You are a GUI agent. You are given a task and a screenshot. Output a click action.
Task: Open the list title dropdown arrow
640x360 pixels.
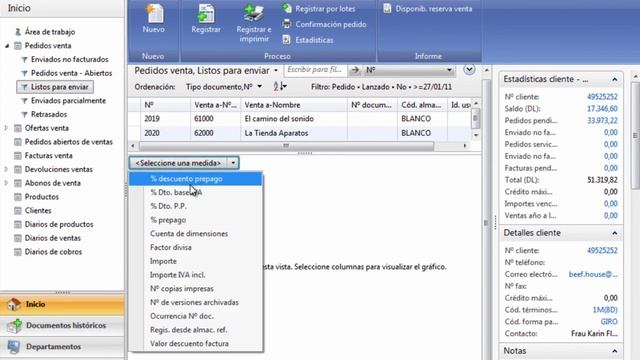276,71
